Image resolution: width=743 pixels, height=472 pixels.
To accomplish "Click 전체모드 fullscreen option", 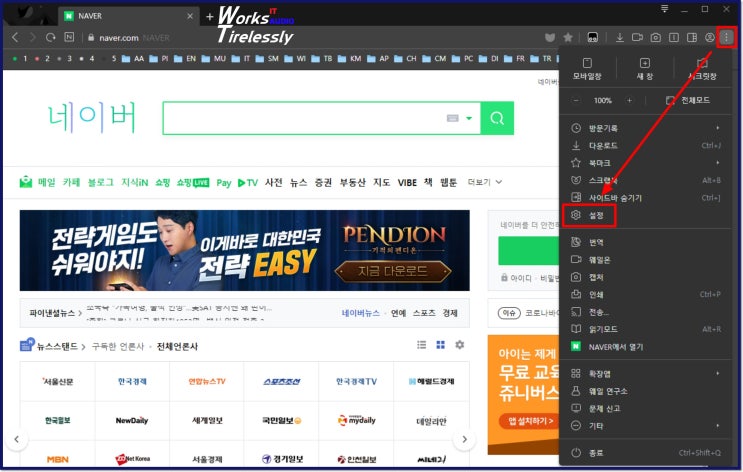I will coord(688,100).
